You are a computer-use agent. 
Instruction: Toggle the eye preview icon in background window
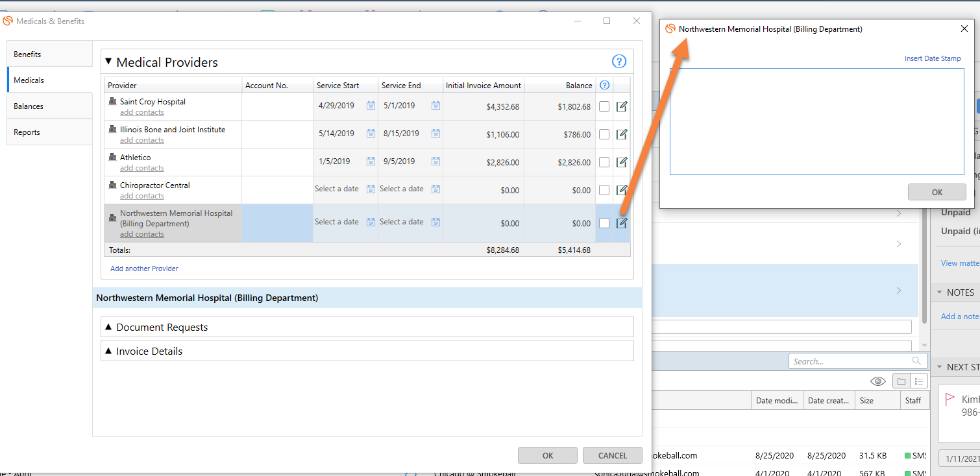[x=877, y=381]
